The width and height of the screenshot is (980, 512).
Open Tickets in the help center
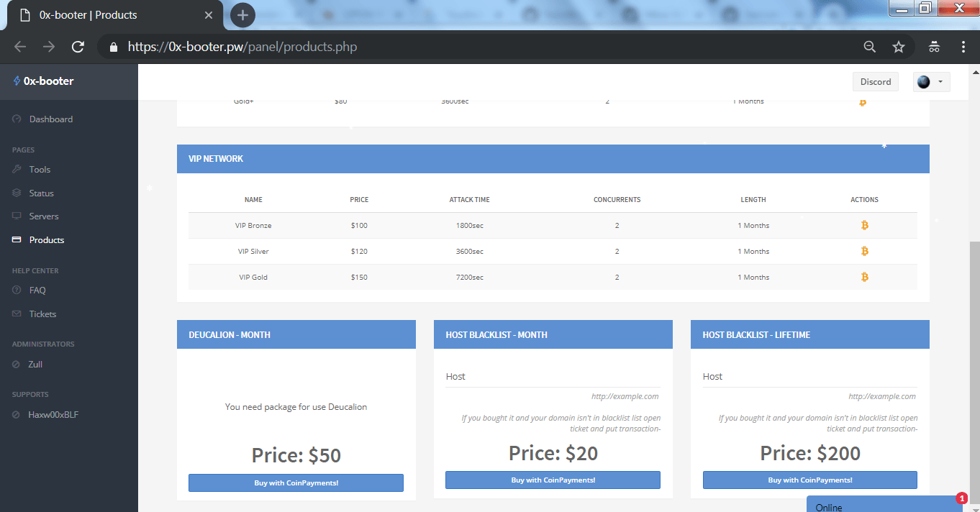(42, 314)
